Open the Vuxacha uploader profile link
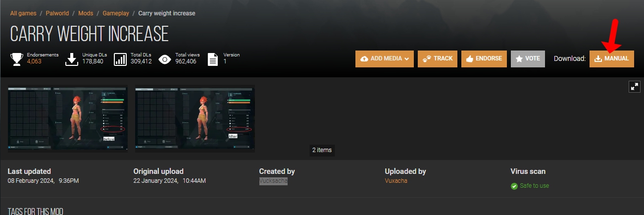The image size is (644, 215). click(x=396, y=181)
